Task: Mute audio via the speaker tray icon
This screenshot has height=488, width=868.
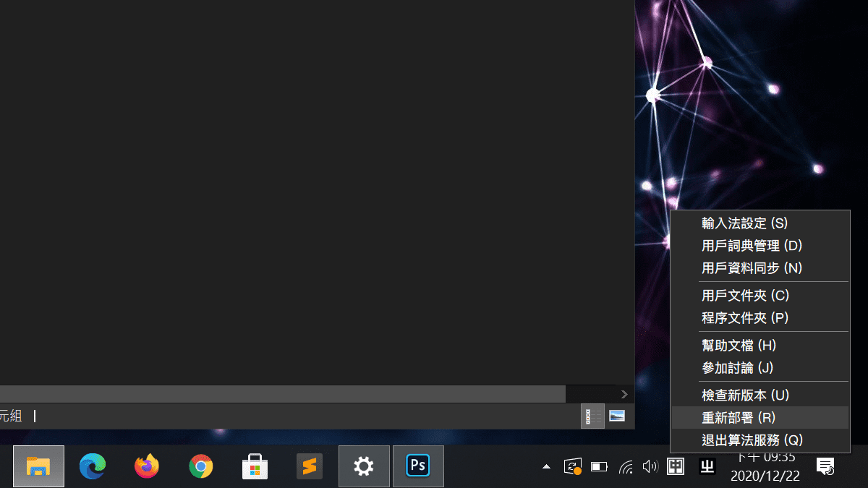Action: click(x=650, y=466)
